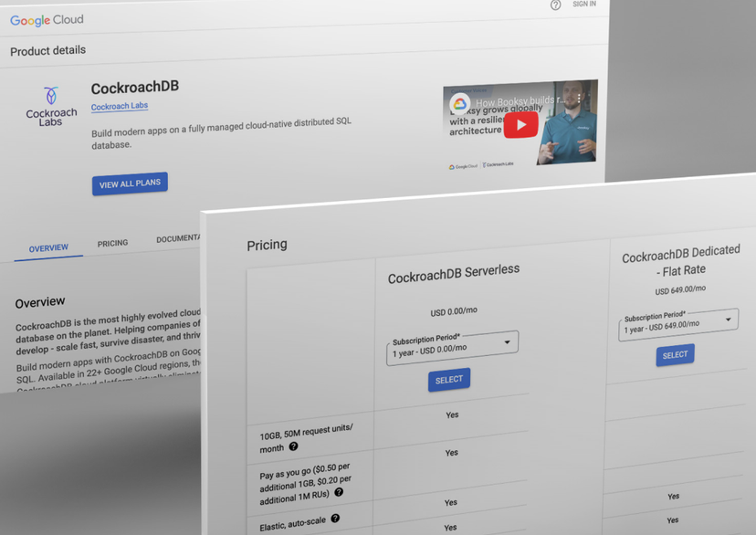Click the Sign In link
756x535 pixels.
coord(583,5)
